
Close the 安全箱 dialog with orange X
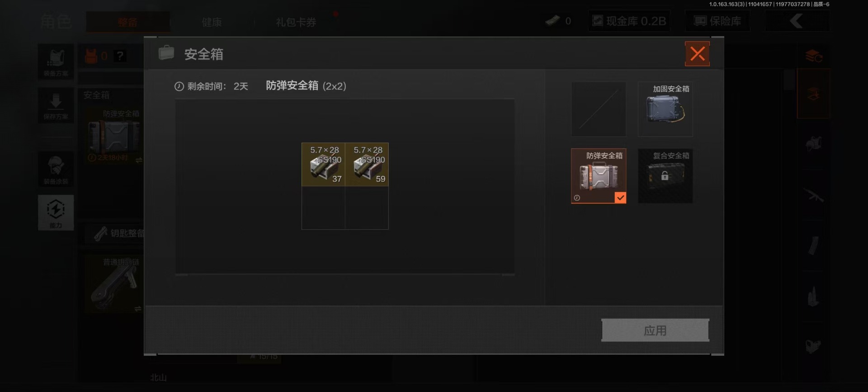[x=697, y=54]
